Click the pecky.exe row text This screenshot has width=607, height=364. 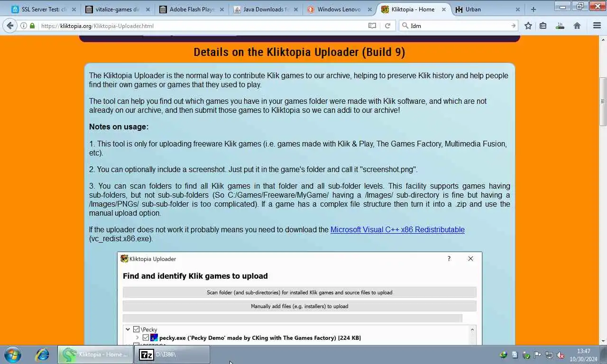(x=260, y=338)
